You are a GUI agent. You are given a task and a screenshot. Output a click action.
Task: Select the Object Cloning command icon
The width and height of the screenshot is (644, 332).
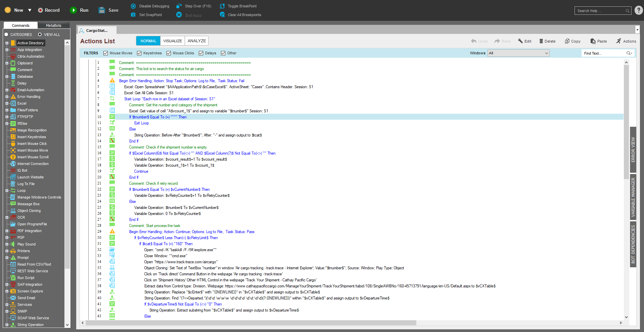(x=13, y=211)
